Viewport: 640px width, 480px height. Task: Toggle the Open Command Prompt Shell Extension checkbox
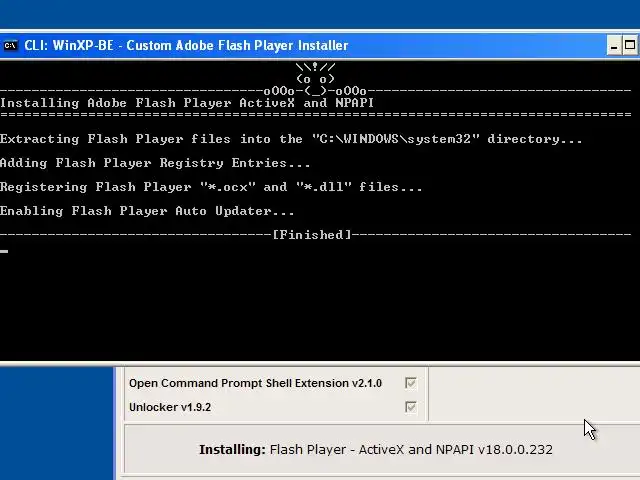click(x=411, y=383)
